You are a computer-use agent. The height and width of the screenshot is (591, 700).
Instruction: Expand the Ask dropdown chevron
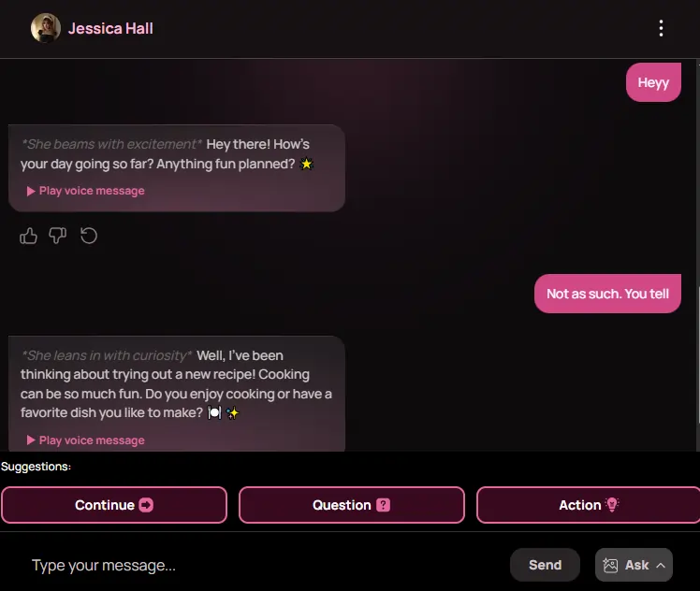pyautogui.click(x=661, y=565)
